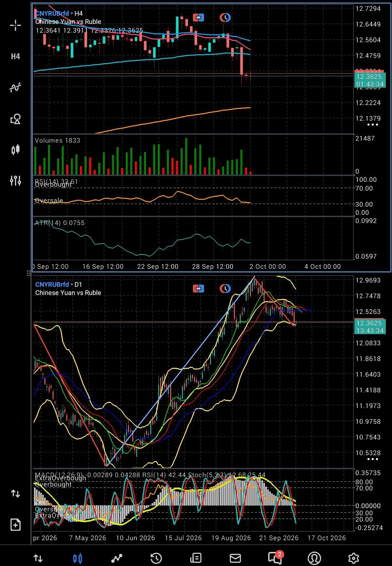The height and width of the screenshot is (566, 392).
Task: Expand the CNYRUBrfd symbol dropdown on H4 chart
Action: pos(54,13)
